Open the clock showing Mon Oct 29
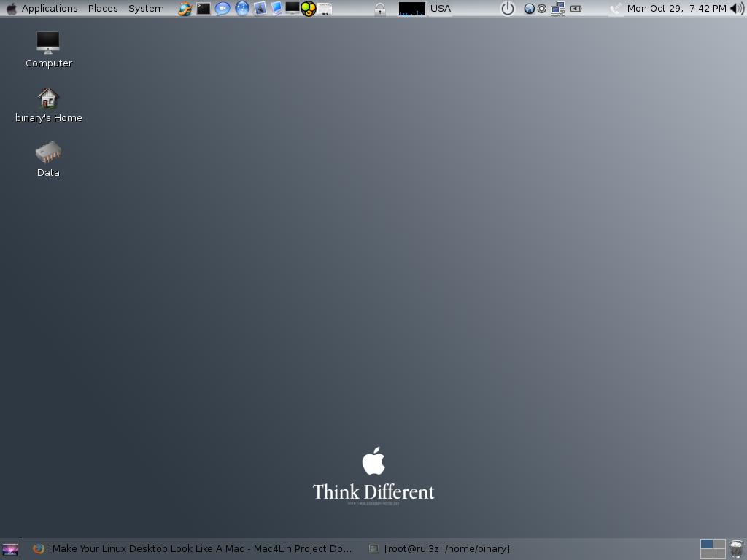This screenshot has width=747, height=560. click(676, 9)
